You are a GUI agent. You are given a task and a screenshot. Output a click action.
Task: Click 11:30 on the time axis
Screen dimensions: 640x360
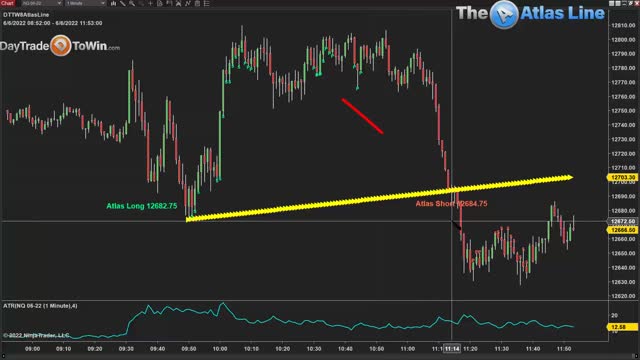[502, 349]
